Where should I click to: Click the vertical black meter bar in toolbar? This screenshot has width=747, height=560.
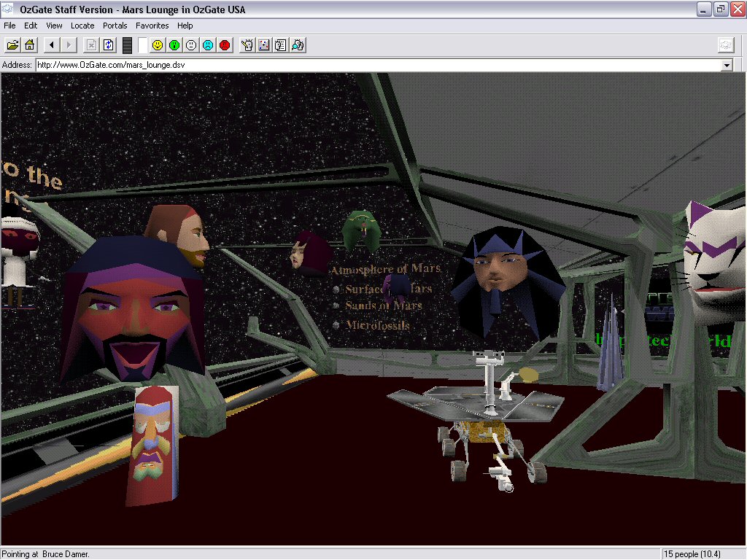(127, 45)
